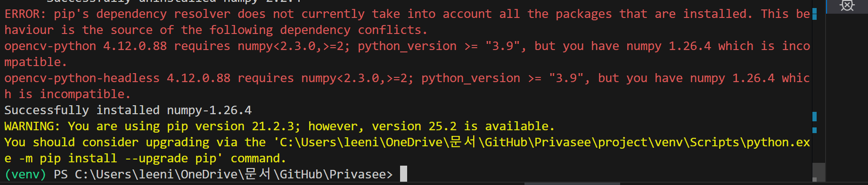Click the red 'ERROR:' label text

point(25,14)
